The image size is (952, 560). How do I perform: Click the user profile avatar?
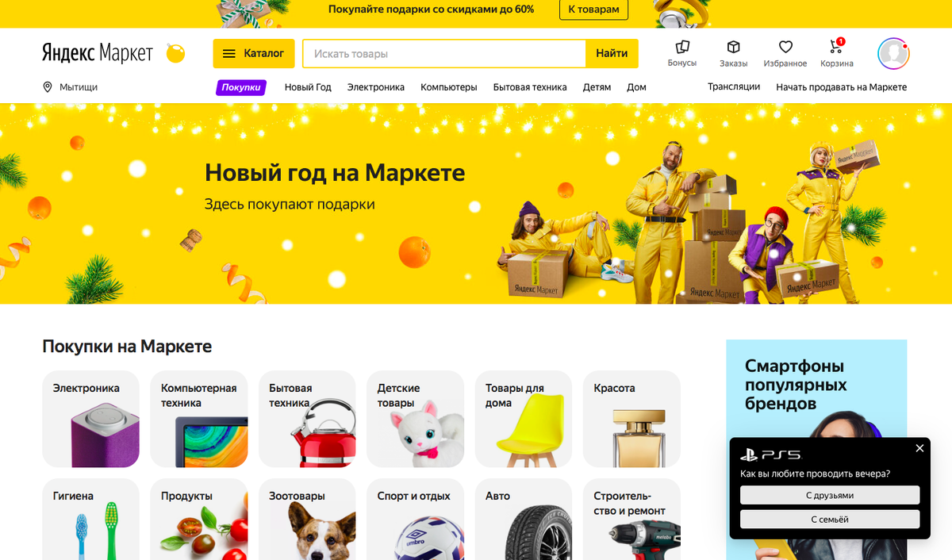click(893, 53)
